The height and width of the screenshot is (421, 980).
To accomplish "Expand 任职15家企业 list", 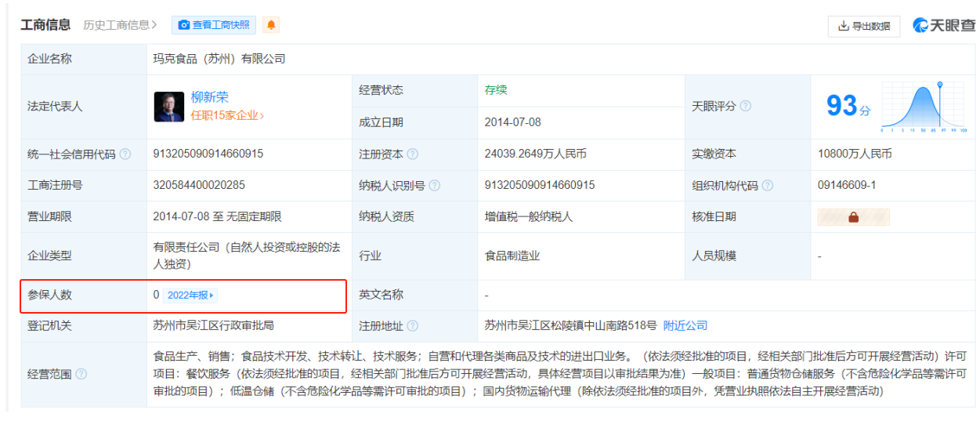I will point(227,115).
